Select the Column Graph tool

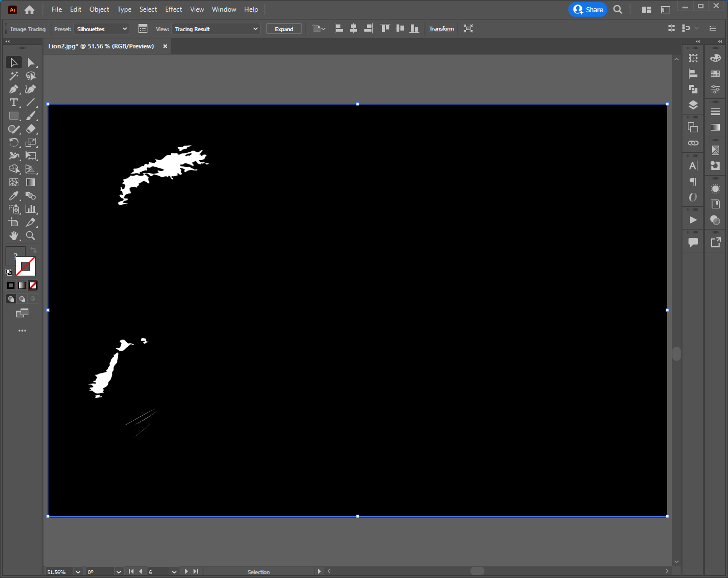[x=31, y=209]
